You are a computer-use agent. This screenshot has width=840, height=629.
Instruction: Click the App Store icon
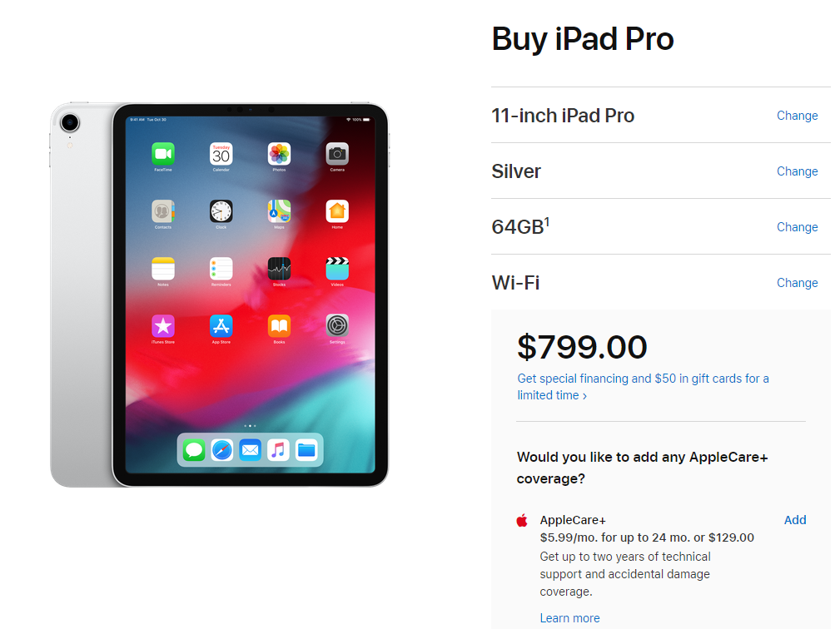coord(221,326)
